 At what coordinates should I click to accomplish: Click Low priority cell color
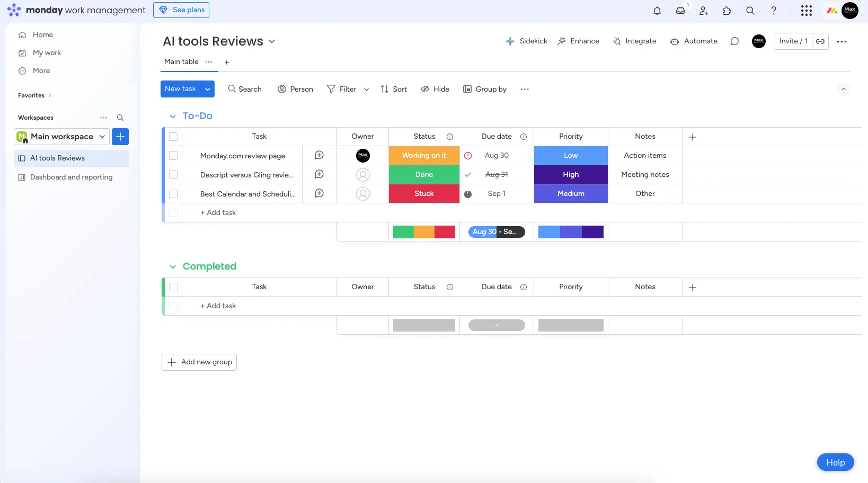571,156
